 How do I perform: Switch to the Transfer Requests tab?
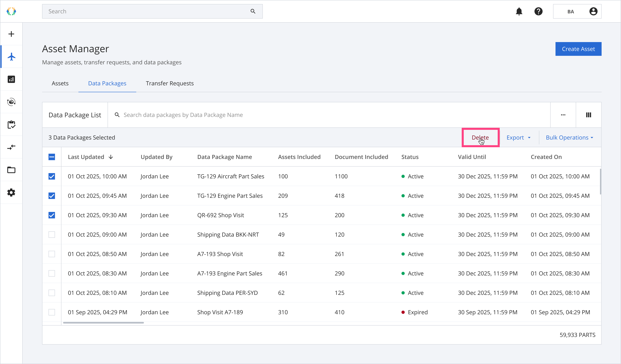click(x=170, y=83)
